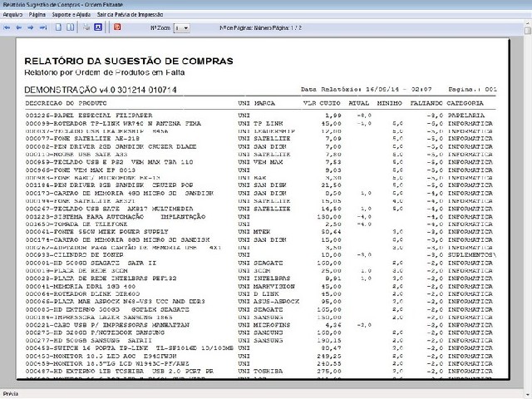Click the PAPELARIA category cell

point(466,116)
